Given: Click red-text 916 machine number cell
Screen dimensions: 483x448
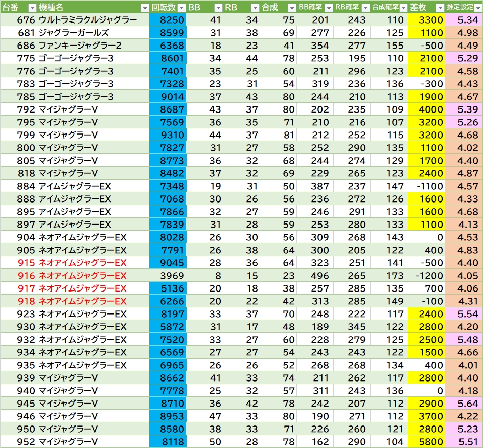Looking at the screenshot, I should click(x=26, y=276).
